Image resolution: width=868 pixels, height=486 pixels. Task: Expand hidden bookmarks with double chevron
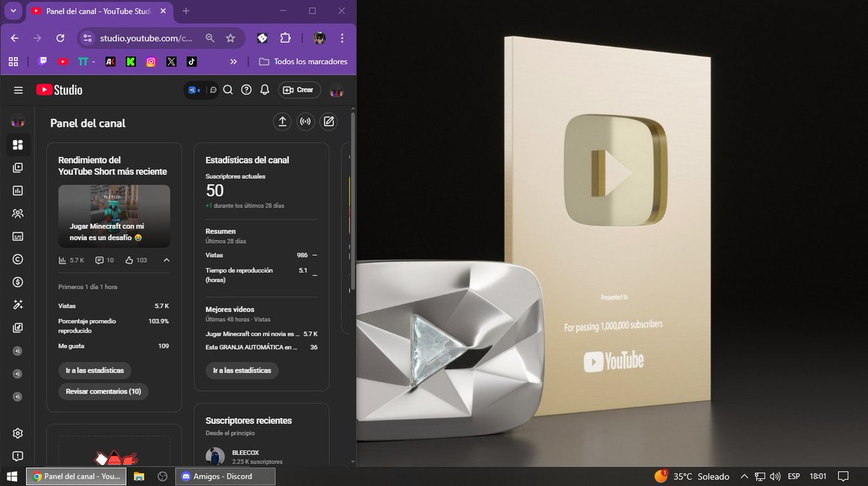tap(234, 61)
